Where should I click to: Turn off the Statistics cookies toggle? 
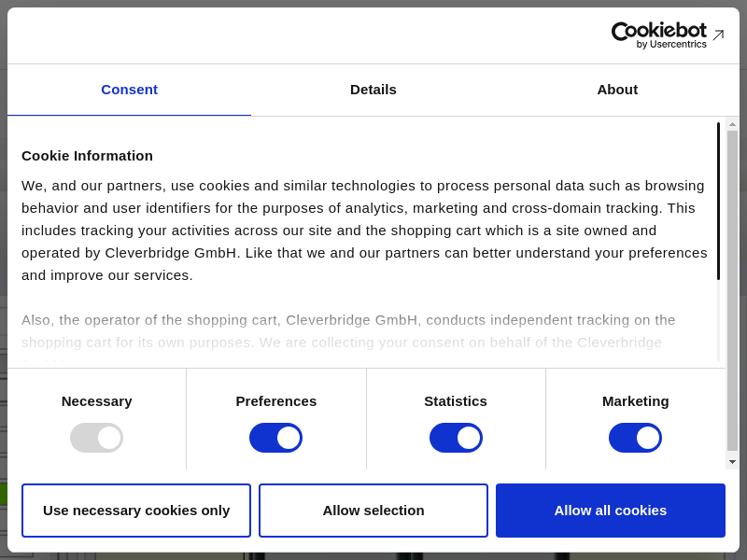click(456, 438)
